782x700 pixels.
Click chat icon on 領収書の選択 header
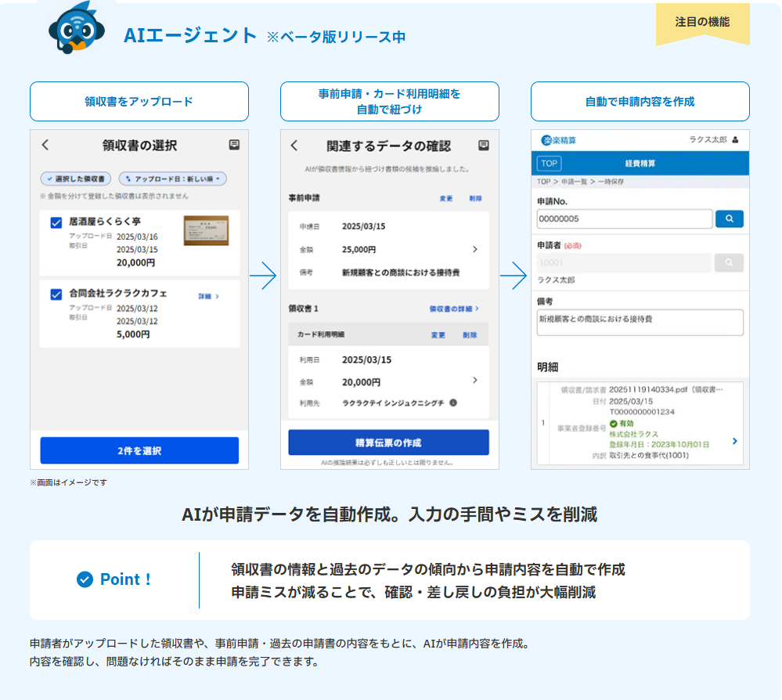click(234, 145)
